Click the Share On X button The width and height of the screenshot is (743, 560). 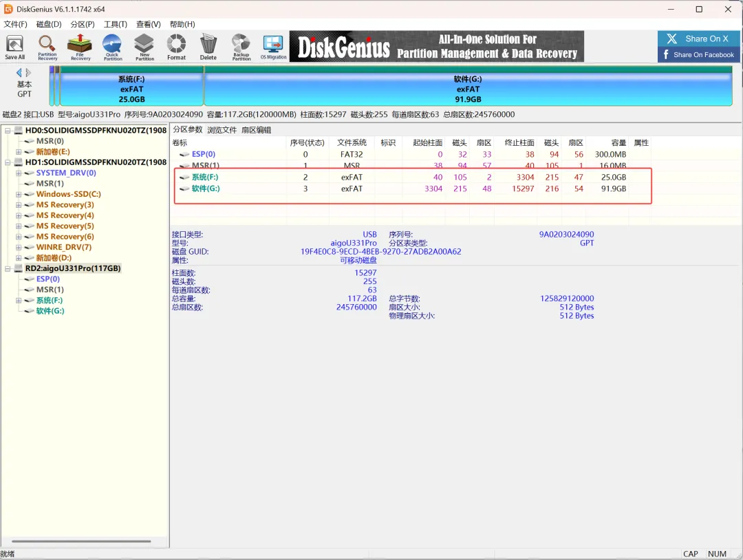(698, 39)
